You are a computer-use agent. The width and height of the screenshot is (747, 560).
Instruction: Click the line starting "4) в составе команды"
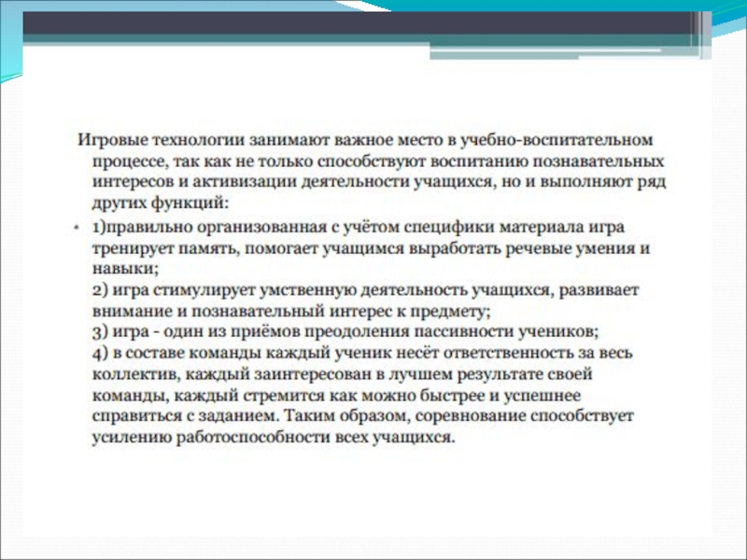pos(362,353)
